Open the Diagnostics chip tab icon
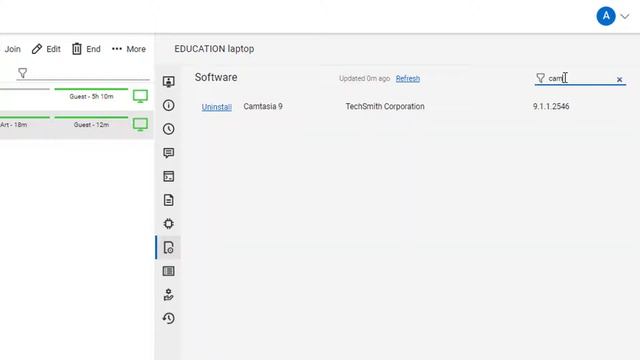Viewport: 640px width, 360px height. pos(169,224)
